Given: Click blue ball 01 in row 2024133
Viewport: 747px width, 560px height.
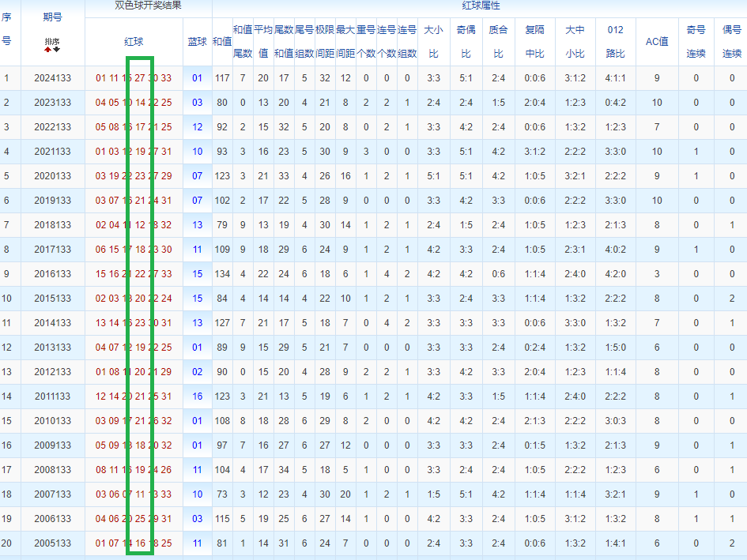Looking at the screenshot, I should tap(198, 78).
